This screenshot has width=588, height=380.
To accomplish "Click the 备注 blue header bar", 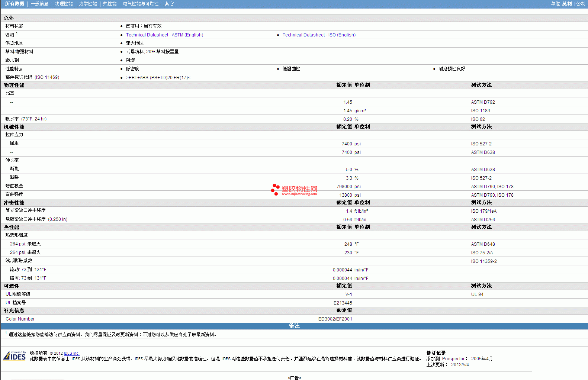I will pyautogui.click(x=294, y=326).
